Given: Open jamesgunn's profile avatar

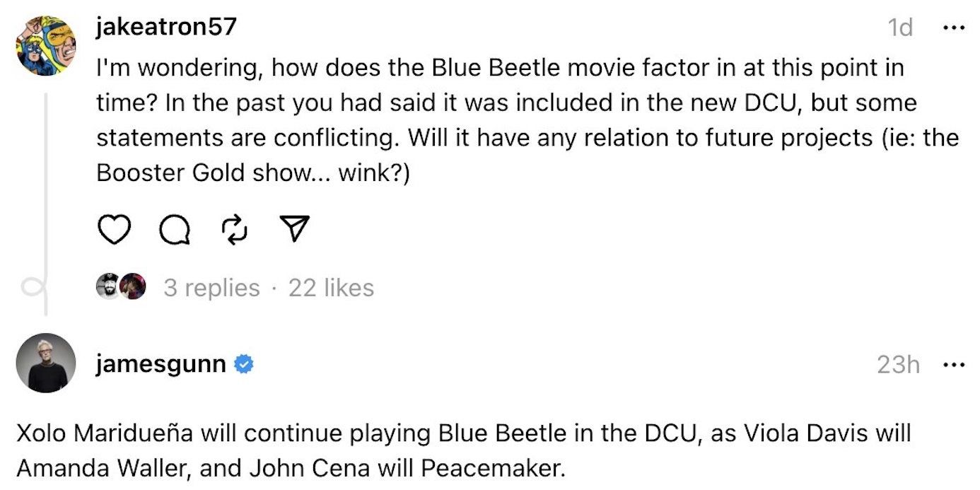Looking at the screenshot, I should pyautogui.click(x=45, y=362).
